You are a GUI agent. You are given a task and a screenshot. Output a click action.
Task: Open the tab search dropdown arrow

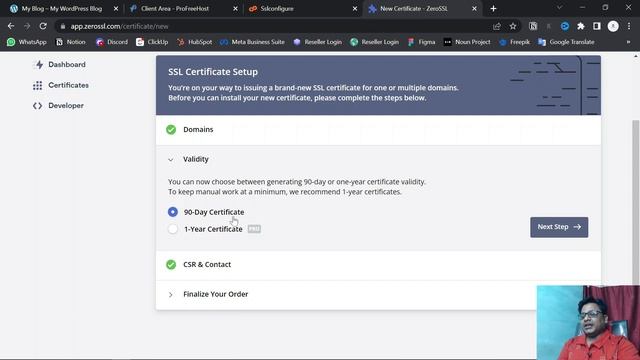point(560,8)
